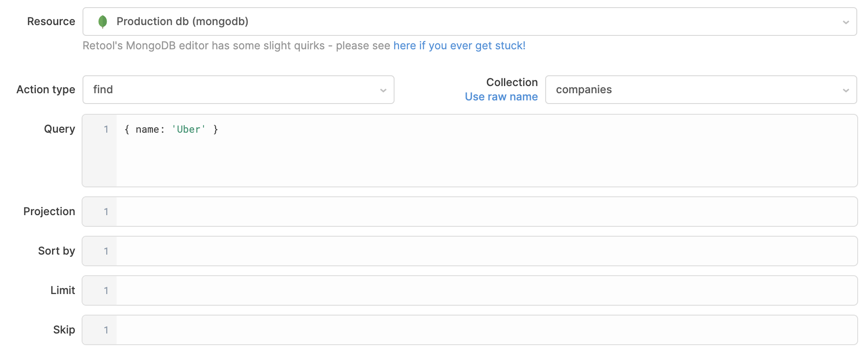868x355 pixels.
Task: Open the Collection dropdown showing companies
Action: 701,90
